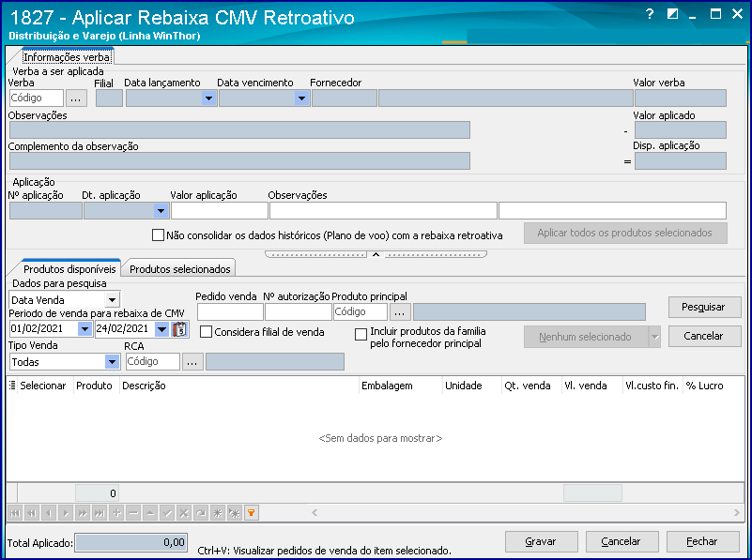Click 'Nenhum selecionado' button
752x560 pixels.
(x=586, y=337)
